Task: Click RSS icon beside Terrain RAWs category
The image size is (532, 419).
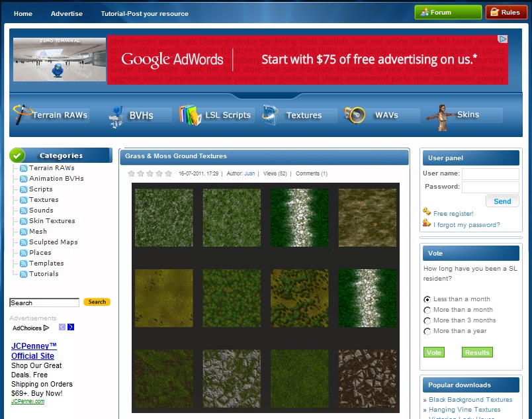Action: (x=23, y=168)
